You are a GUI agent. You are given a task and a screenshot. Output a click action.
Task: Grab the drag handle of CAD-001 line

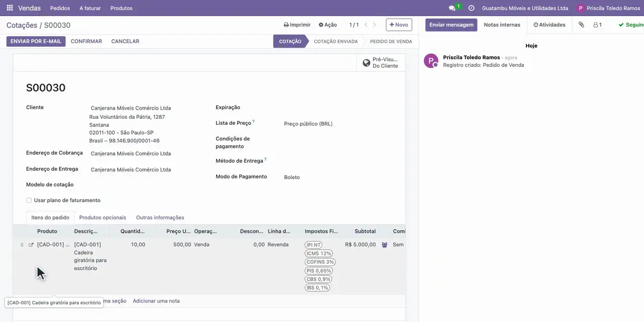[x=22, y=245]
